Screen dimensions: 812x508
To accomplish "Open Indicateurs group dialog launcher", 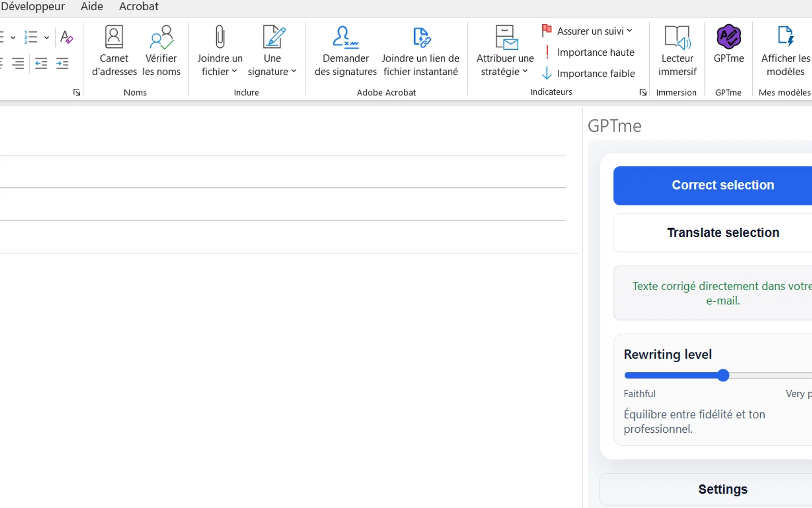I will [x=643, y=92].
